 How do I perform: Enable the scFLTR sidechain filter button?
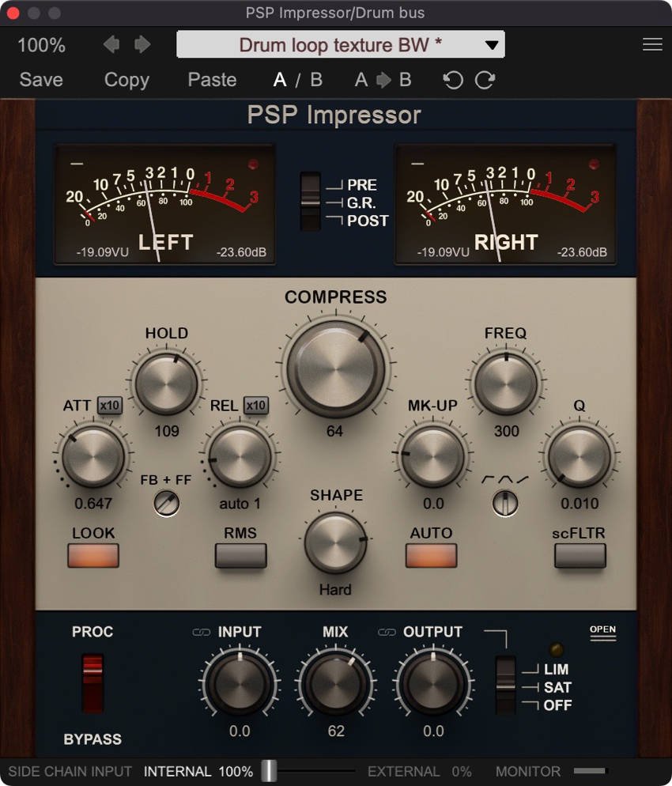point(580,555)
